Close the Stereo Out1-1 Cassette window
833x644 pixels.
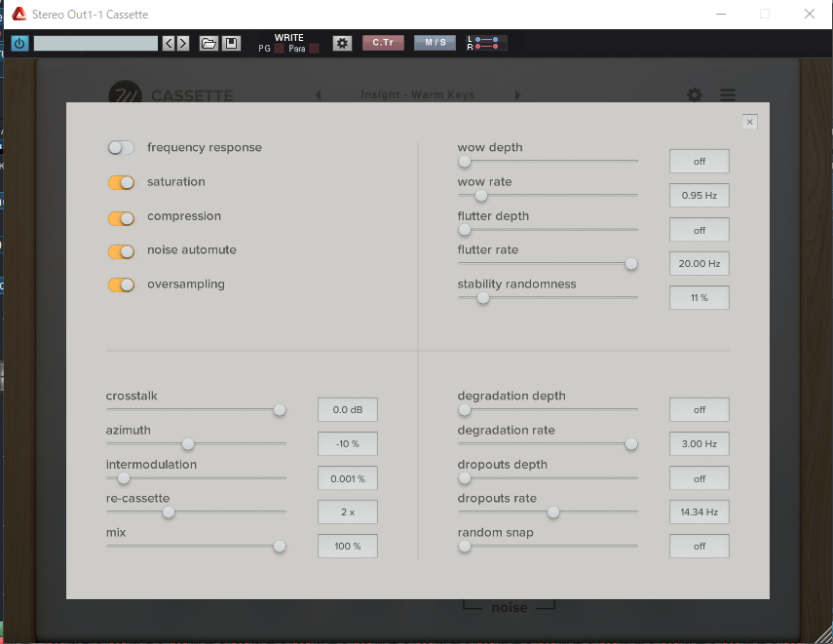[x=809, y=14]
